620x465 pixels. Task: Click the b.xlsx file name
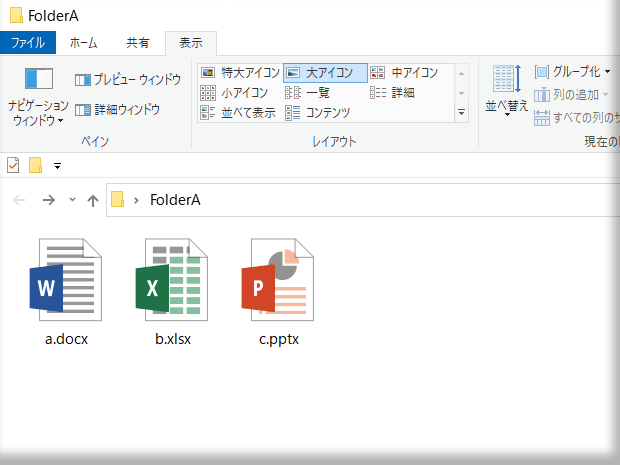[x=173, y=339]
